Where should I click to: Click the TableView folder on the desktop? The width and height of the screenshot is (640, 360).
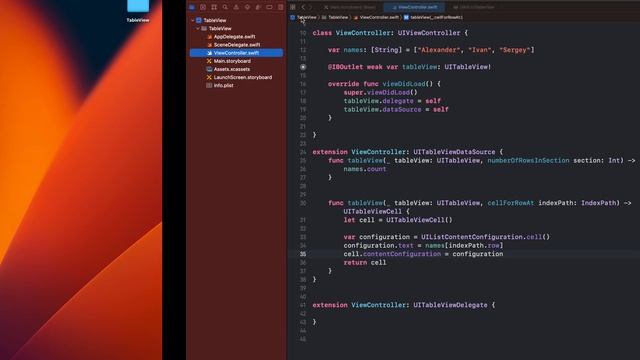click(138, 10)
